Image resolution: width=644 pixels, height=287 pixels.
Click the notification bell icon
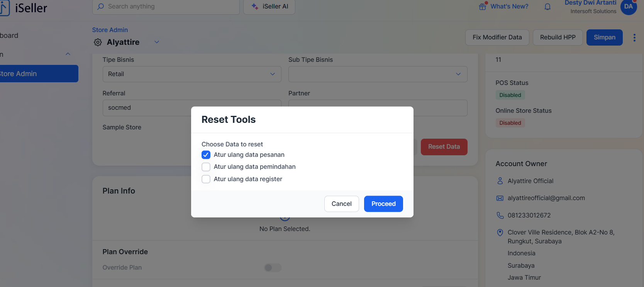[x=547, y=7]
